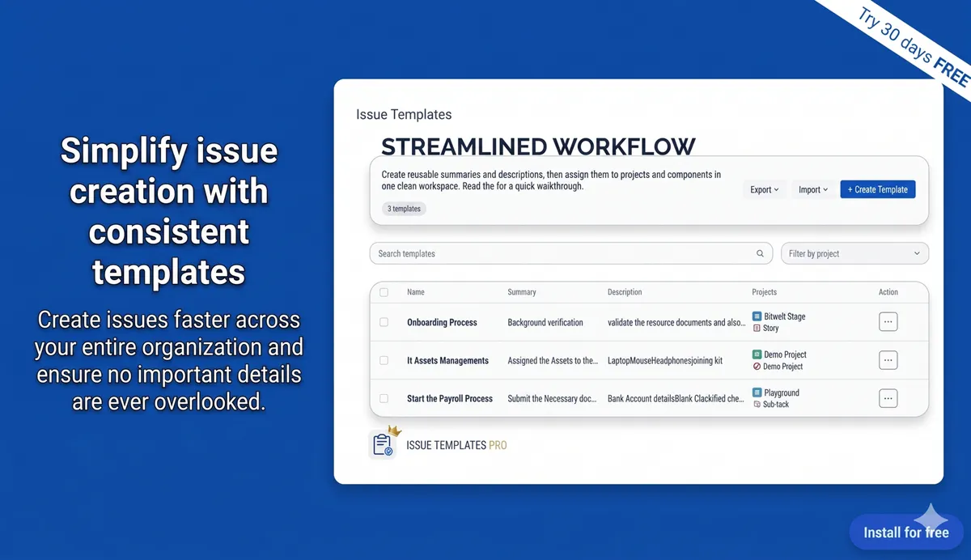Viewport: 971px width, 560px height.
Task: Click the STREAMLINED WORKFLOW heading
Action: point(538,146)
